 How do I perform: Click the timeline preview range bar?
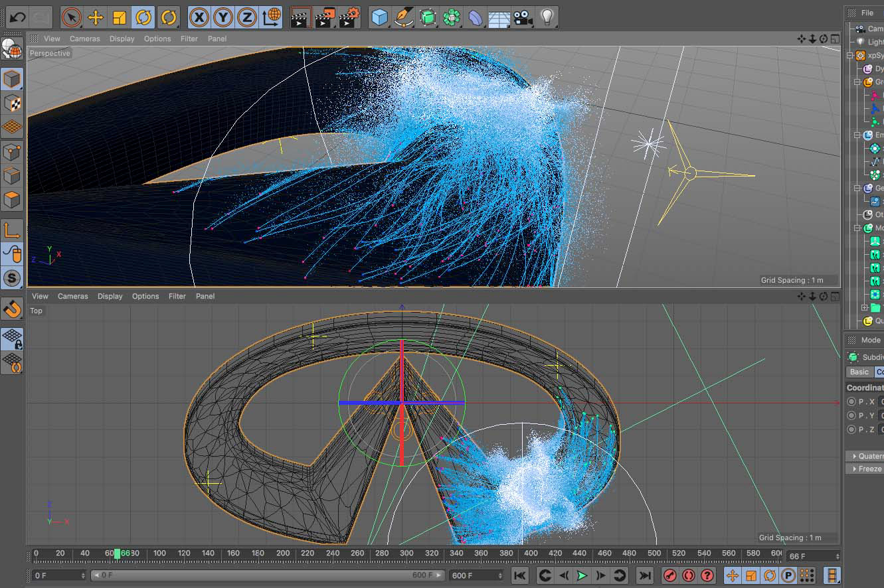[266, 575]
